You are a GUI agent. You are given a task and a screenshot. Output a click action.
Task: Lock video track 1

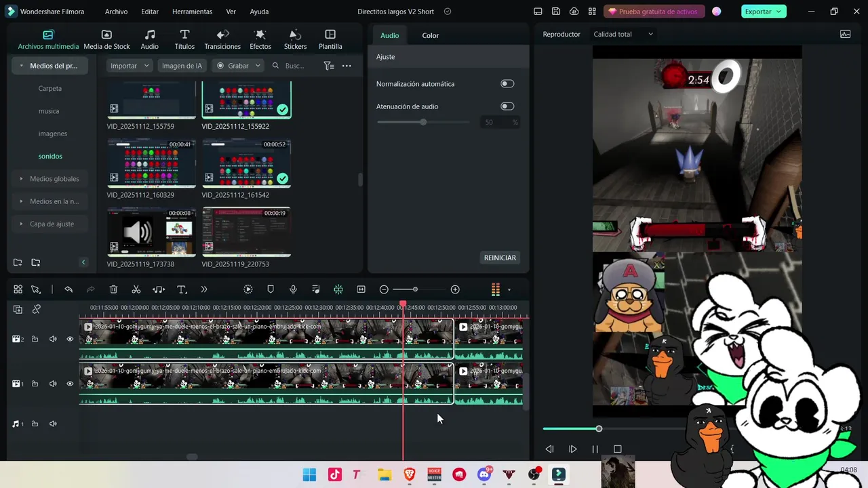pos(35,384)
